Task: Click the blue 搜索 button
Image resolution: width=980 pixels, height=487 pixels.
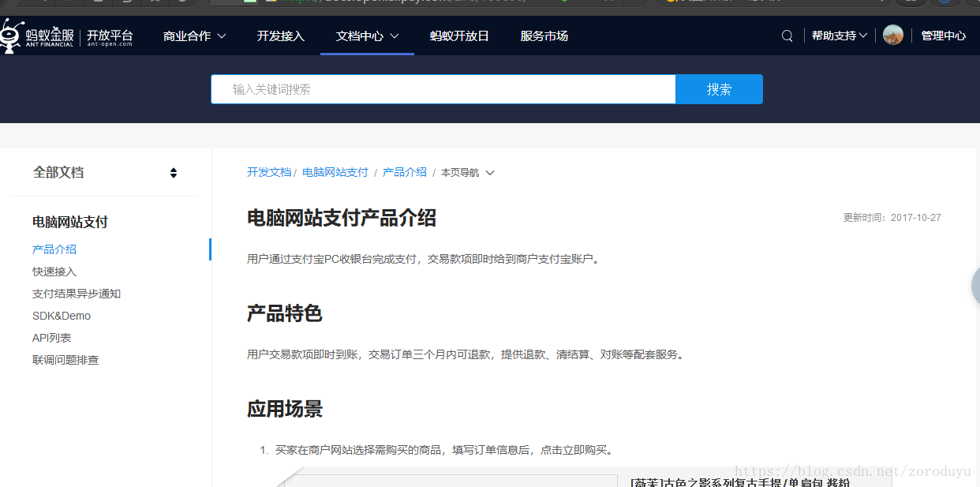Action: coord(719,89)
